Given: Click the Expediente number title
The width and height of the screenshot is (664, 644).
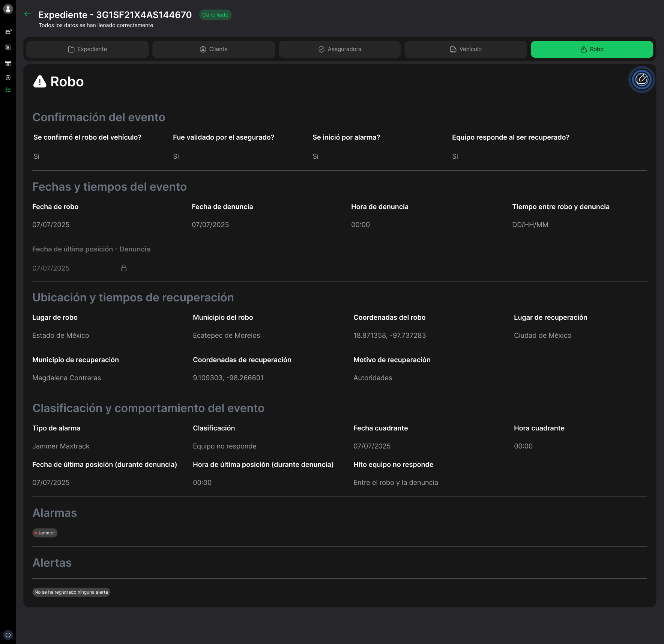Looking at the screenshot, I should pos(115,15).
